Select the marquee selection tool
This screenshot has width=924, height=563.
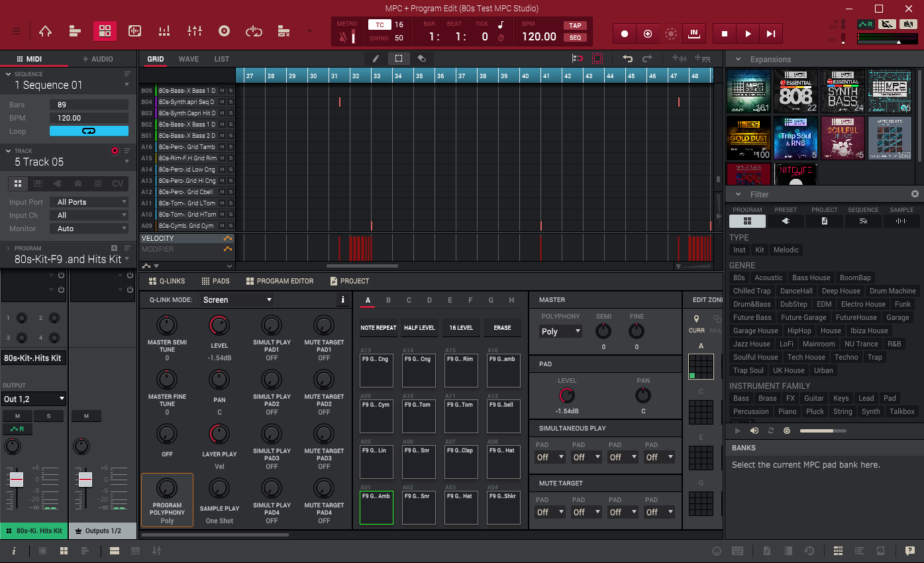[399, 58]
